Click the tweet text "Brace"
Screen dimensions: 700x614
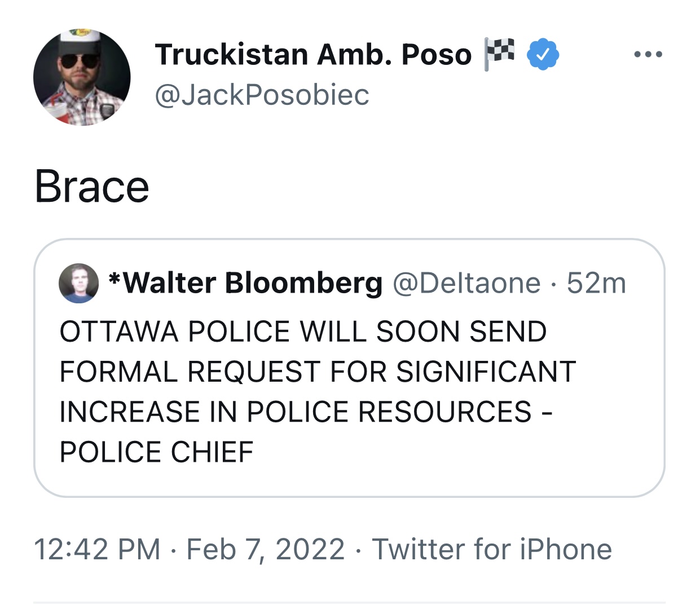click(92, 187)
